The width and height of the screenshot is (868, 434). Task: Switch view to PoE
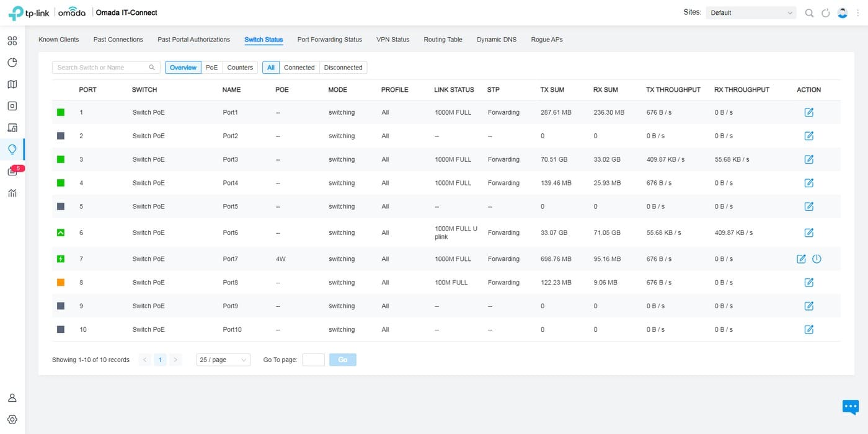click(211, 68)
